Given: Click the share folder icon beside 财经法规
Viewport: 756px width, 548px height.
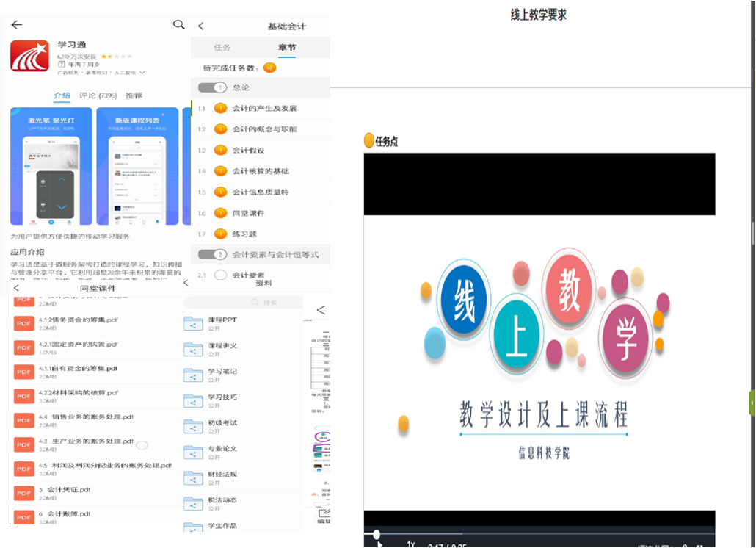Looking at the screenshot, I should click(192, 477).
